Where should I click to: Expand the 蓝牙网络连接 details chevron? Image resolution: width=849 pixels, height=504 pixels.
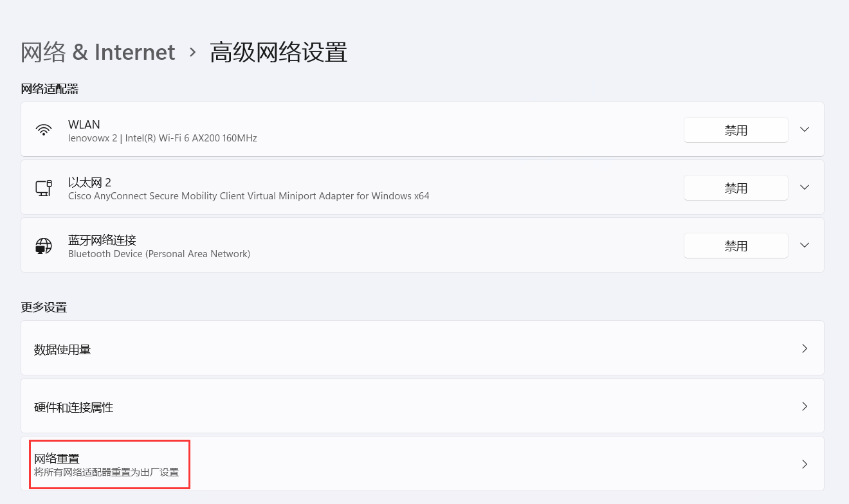click(805, 245)
